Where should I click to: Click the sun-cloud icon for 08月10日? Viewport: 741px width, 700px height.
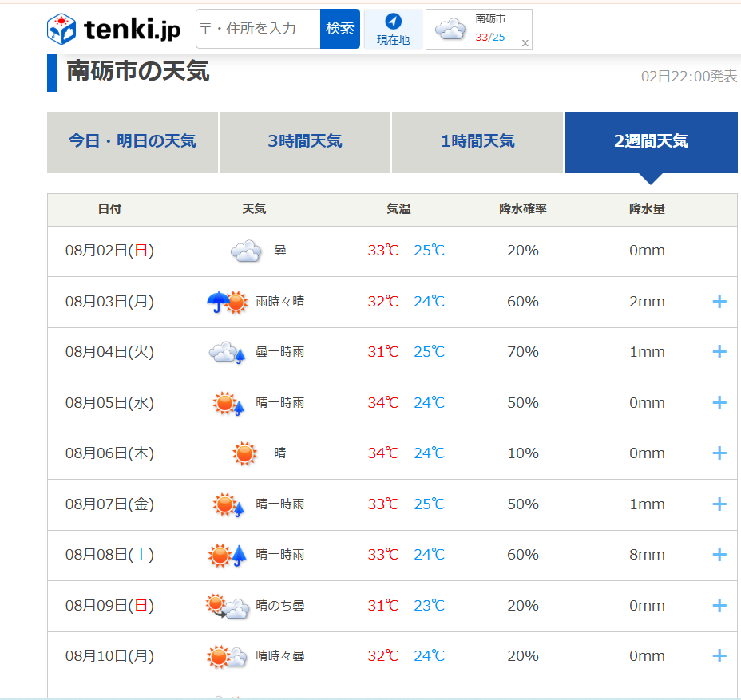tap(228, 657)
